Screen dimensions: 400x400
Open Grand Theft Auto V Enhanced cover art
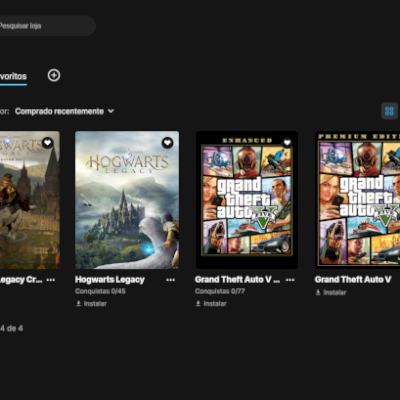point(247,200)
